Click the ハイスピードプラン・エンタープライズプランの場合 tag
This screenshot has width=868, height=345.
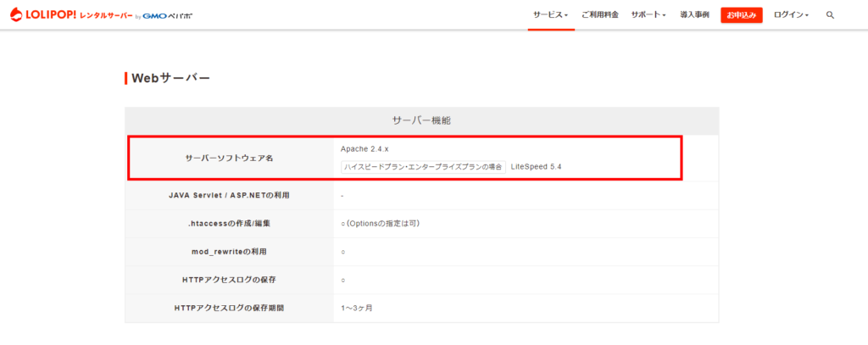423,167
